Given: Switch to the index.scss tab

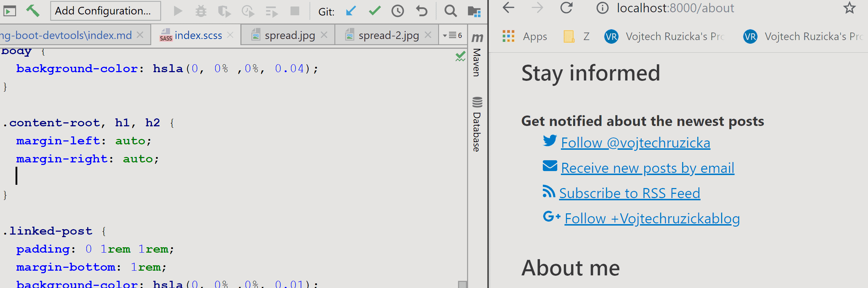Looking at the screenshot, I should click(198, 35).
